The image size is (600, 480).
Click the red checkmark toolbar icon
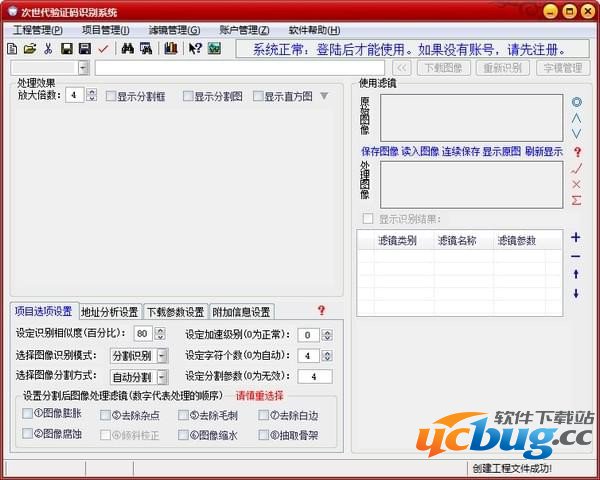pyautogui.click(x=103, y=49)
